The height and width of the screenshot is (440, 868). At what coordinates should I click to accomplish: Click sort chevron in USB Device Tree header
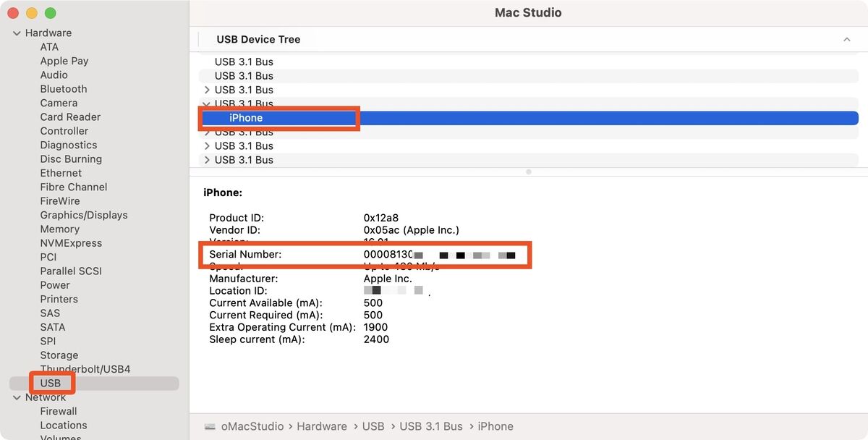tap(846, 40)
